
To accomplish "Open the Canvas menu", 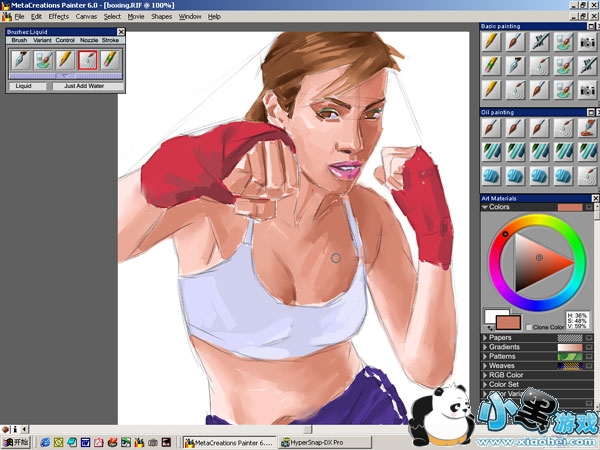I will [x=87, y=17].
